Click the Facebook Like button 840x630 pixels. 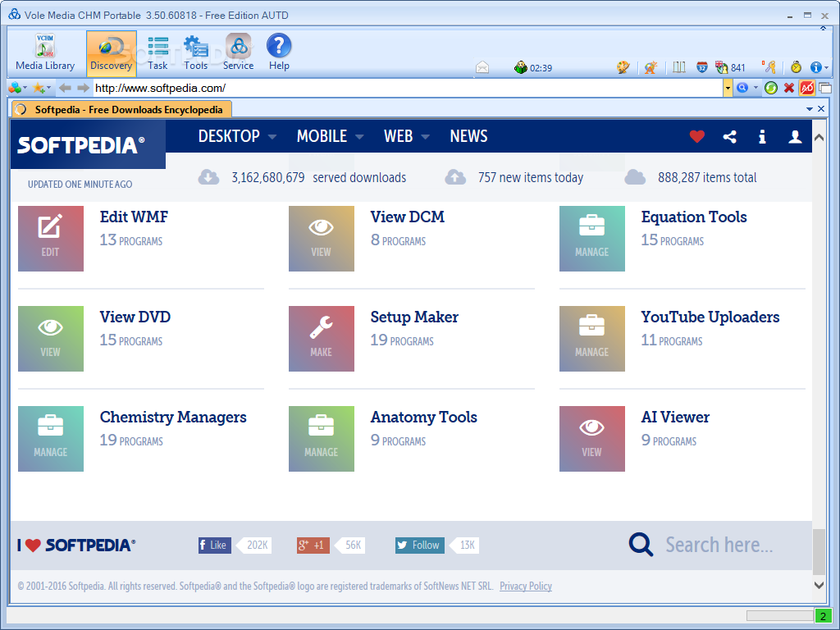pos(215,545)
